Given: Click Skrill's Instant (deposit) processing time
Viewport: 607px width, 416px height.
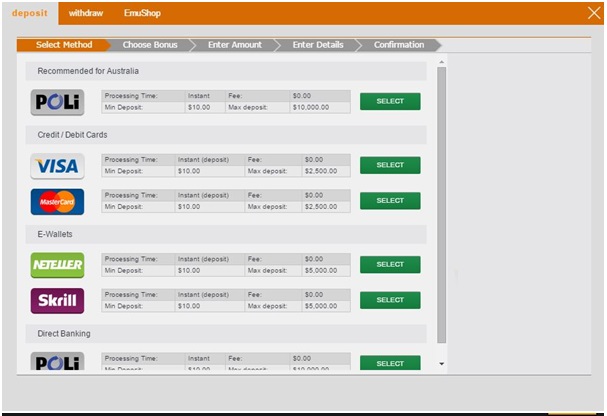Looking at the screenshot, I should pos(203,295).
